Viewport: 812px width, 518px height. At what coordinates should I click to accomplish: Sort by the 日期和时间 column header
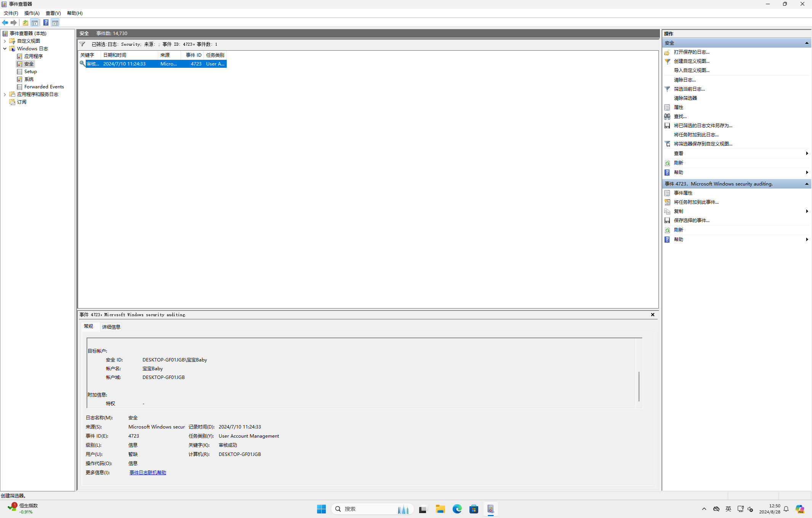(x=129, y=55)
